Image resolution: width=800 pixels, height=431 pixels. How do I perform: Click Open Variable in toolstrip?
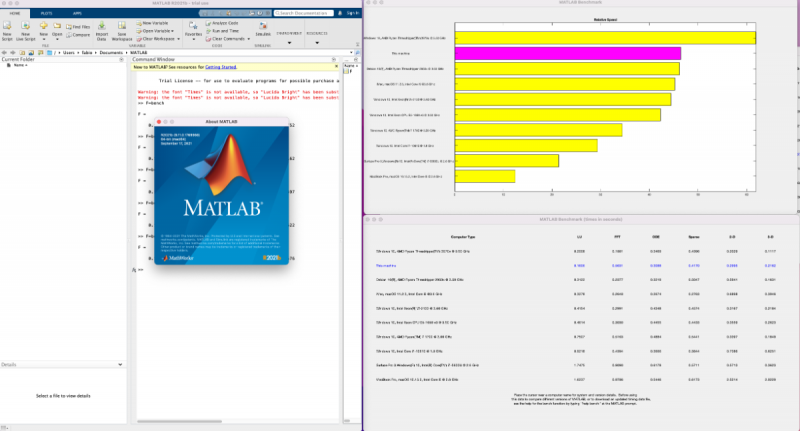coord(154,31)
